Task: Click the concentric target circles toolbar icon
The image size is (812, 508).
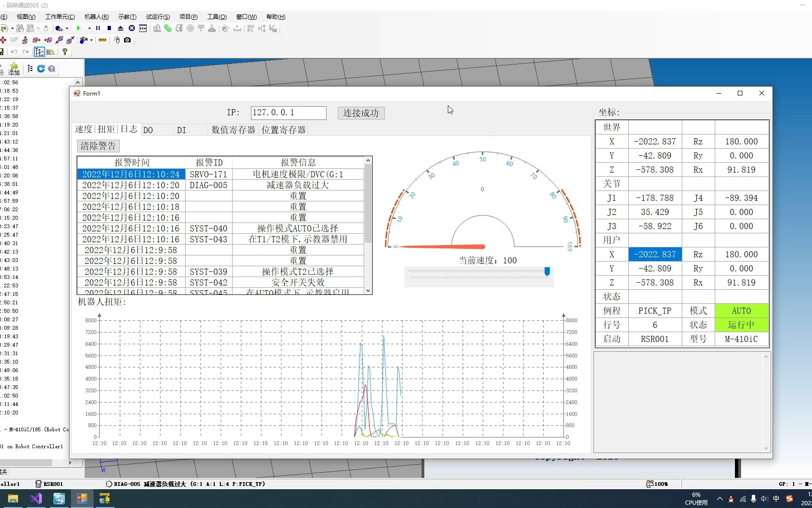Action: (x=190, y=28)
